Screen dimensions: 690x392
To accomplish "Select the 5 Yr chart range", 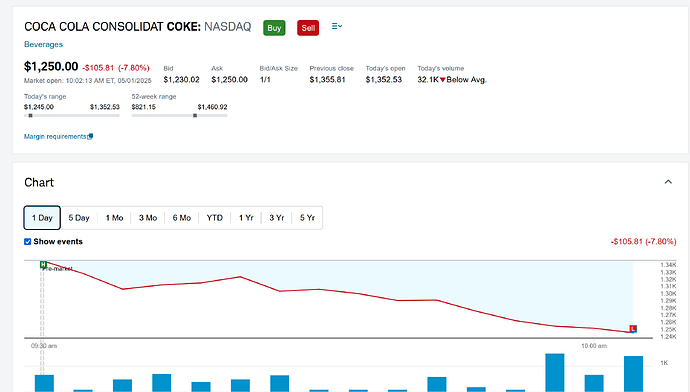I will [307, 218].
